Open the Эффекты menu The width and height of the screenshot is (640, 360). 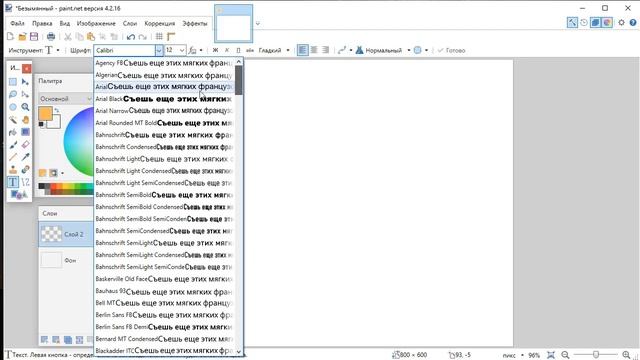click(195, 23)
